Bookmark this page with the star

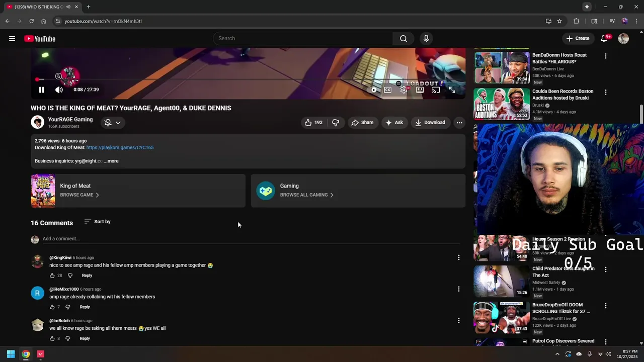coord(559,21)
